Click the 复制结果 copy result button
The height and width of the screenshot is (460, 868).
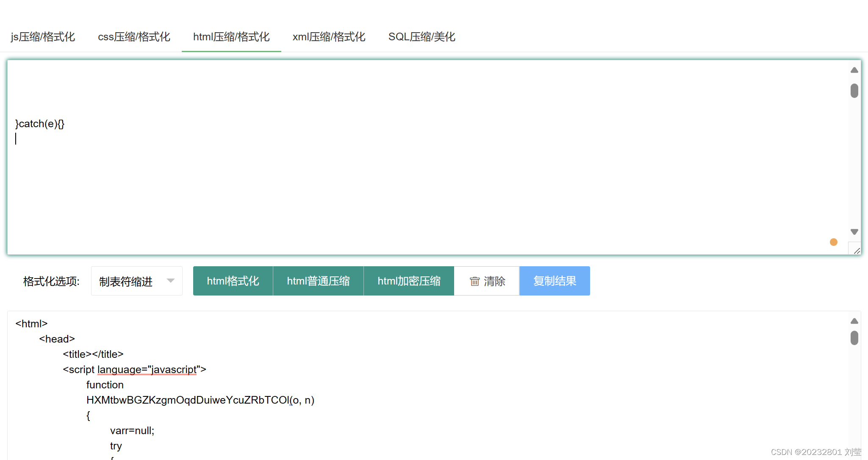pyautogui.click(x=555, y=281)
